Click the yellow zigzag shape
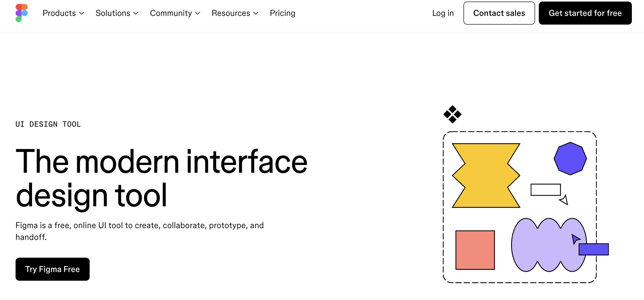644x300 pixels. pos(486,176)
